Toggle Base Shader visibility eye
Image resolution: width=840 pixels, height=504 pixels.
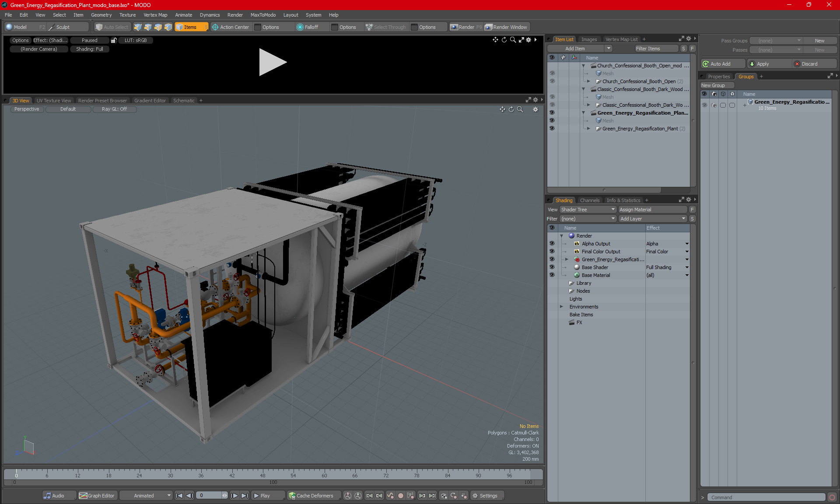(552, 267)
